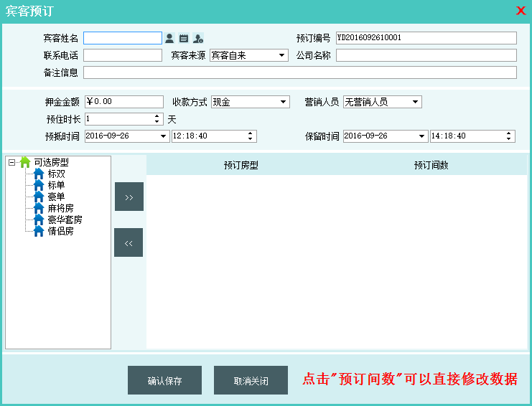The image size is (532, 406).
Task: Click the calendar list icon beside guest name
Action: [x=183, y=38]
